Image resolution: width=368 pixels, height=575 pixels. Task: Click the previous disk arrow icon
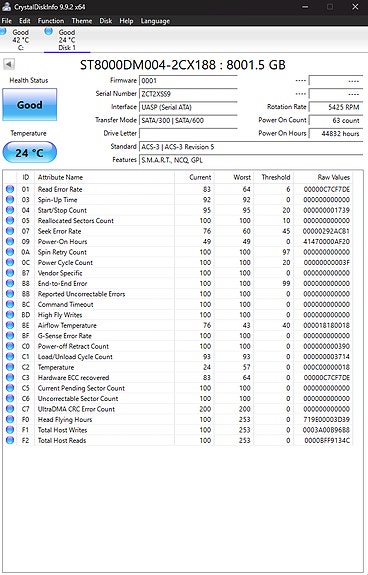9,64
